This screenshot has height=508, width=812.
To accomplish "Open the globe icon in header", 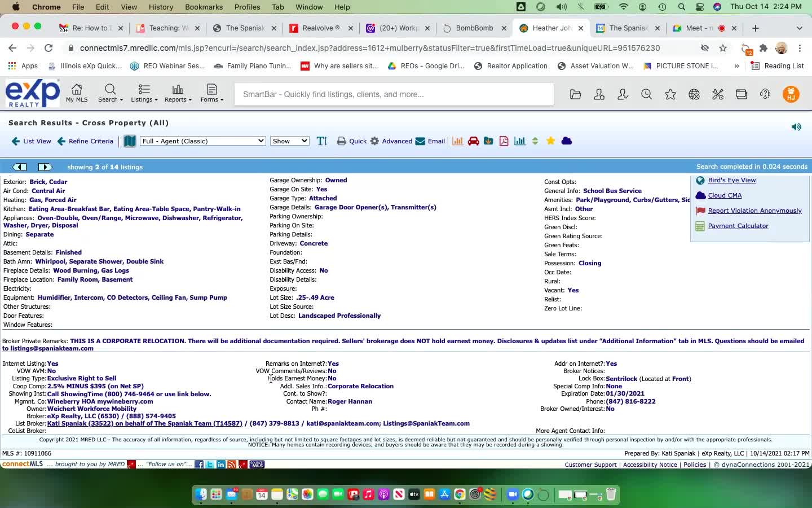I will pyautogui.click(x=694, y=94).
